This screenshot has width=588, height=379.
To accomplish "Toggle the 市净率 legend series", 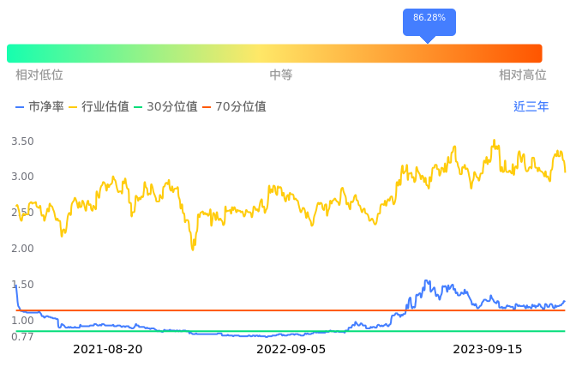I will 39,107.
